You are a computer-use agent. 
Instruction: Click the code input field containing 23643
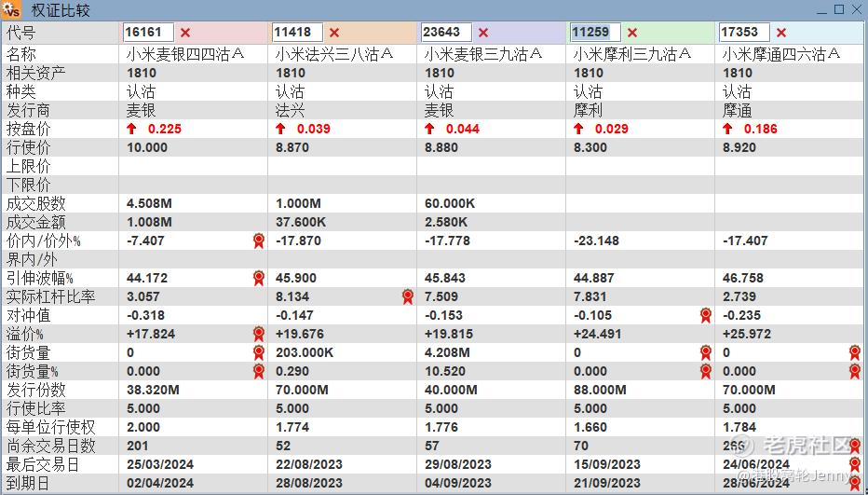click(x=446, y=32)
